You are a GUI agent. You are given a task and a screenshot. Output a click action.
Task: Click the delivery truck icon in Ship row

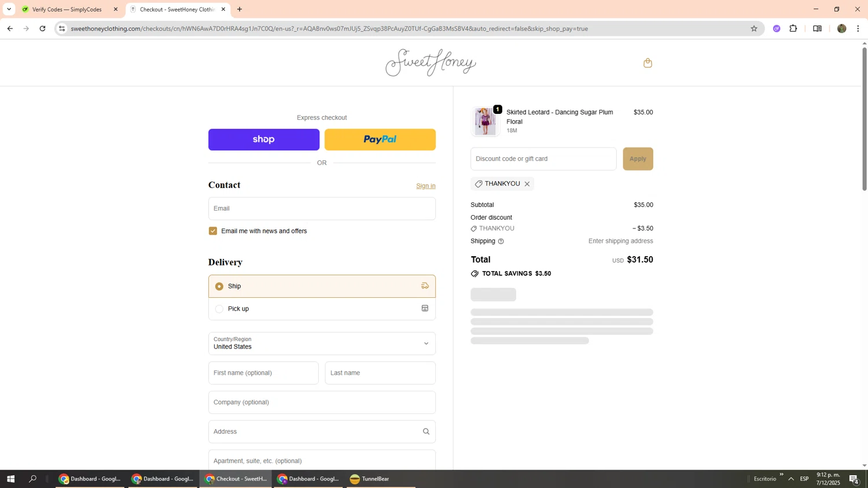click(x=425, y=286)
